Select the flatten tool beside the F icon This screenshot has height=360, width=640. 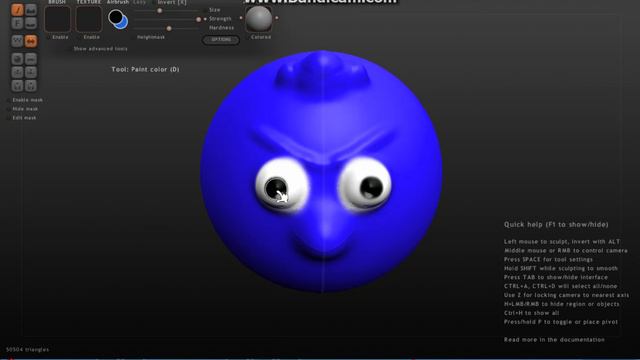click(31, 23)
